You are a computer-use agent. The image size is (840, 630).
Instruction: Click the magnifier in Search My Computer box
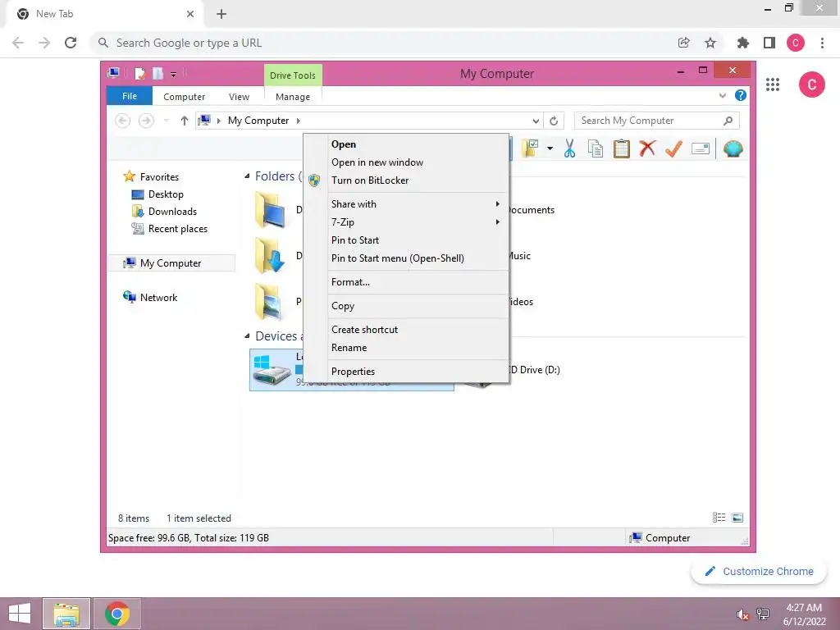pyautogui.click(x=728, y=121)
